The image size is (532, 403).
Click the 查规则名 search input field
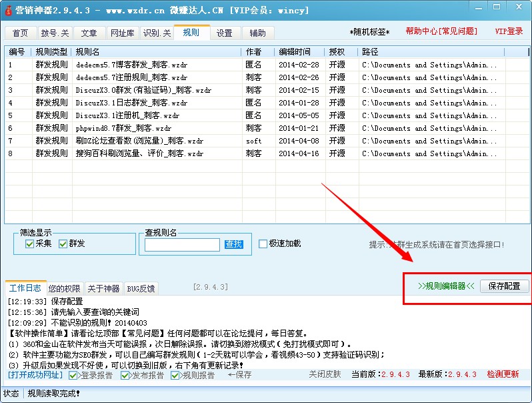pos(182,245)
